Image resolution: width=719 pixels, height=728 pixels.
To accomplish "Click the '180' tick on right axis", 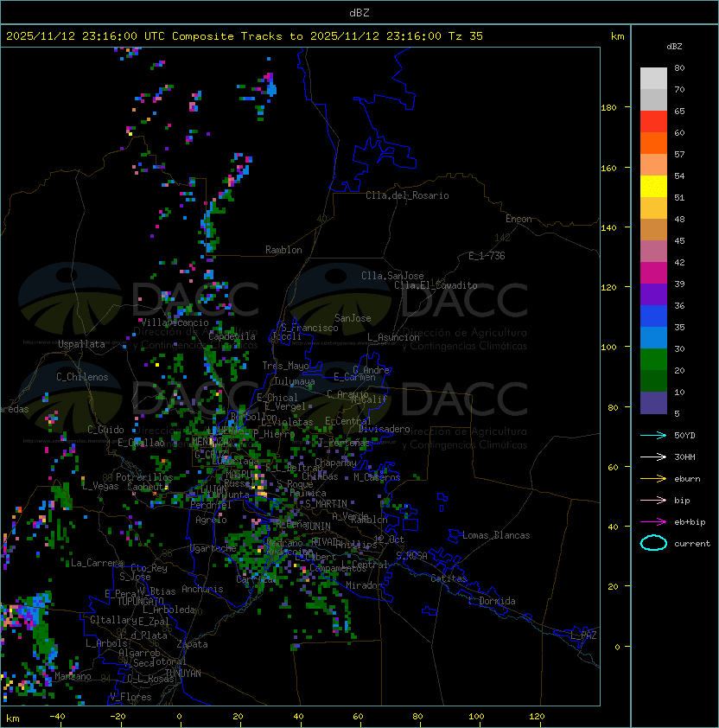I will point(608,108).
